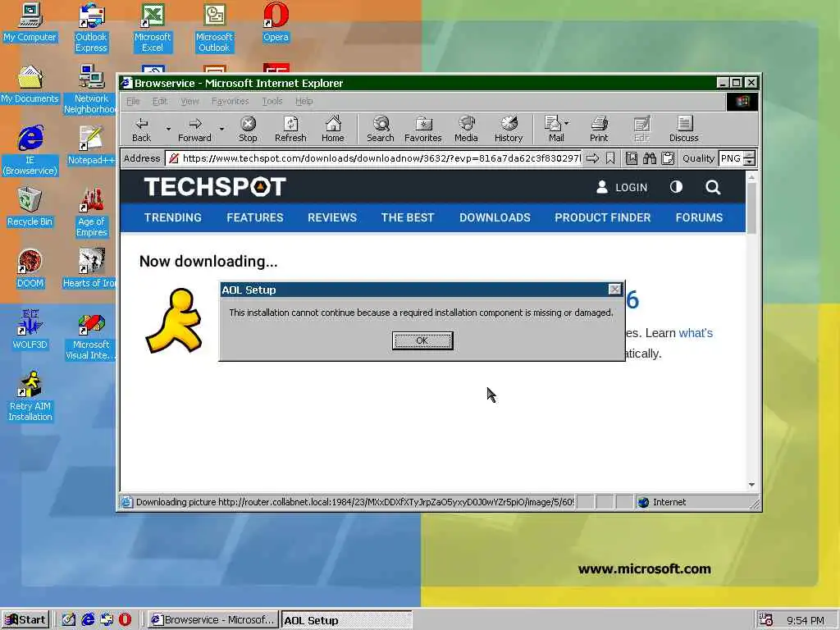Open the Mail button dropdown arrow
The image size is (840, 630).
567,123
